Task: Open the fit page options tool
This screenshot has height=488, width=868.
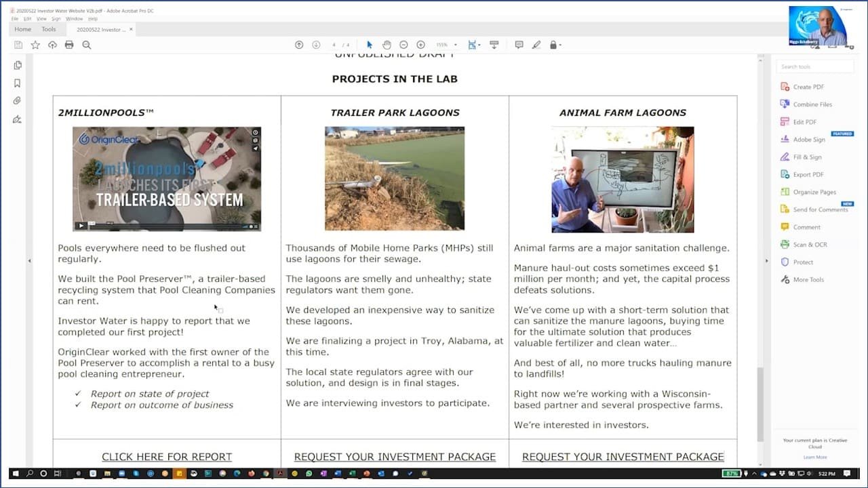Action: pos(473,45)
